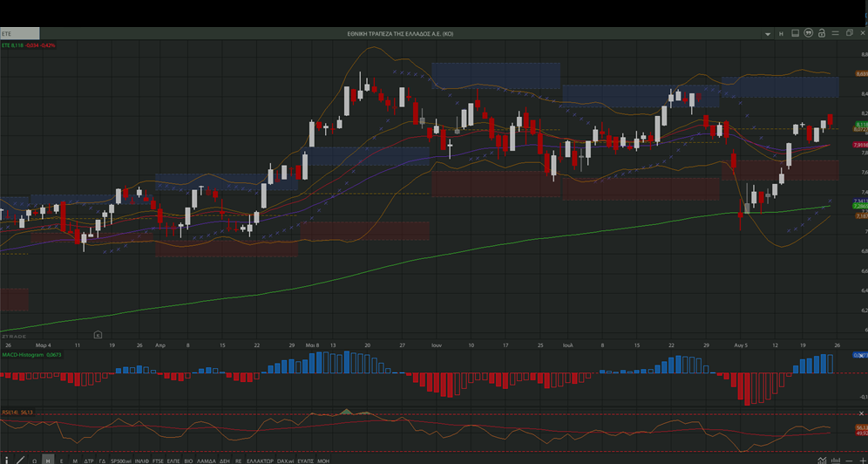Screen dimensions: 868x464
Task: Click the ΕΘΝΙΚΗ ΤΡΑΠΕΖΑ ΤΗΣ ΕΛΛΑΔΟΣ title text
Action: click(x=400, y=34)
